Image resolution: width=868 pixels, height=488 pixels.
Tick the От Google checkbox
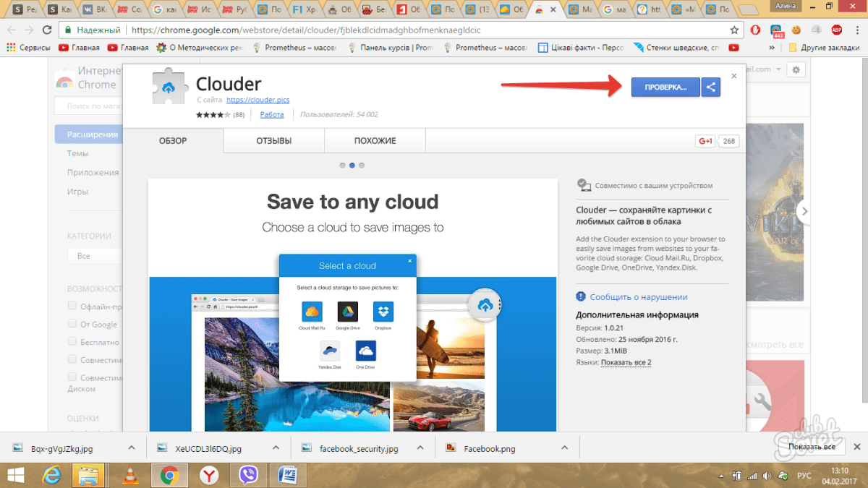[72, 324]
